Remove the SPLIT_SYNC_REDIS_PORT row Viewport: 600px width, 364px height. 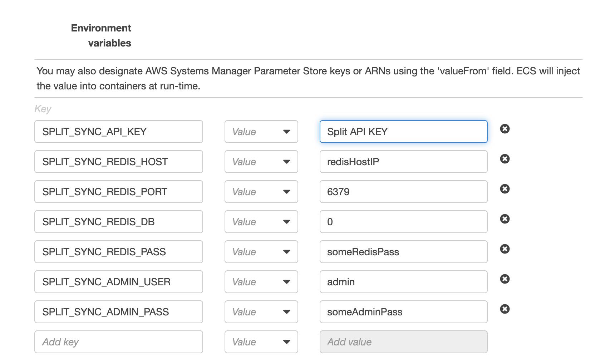pyautogui.click(x=505, y=189)
